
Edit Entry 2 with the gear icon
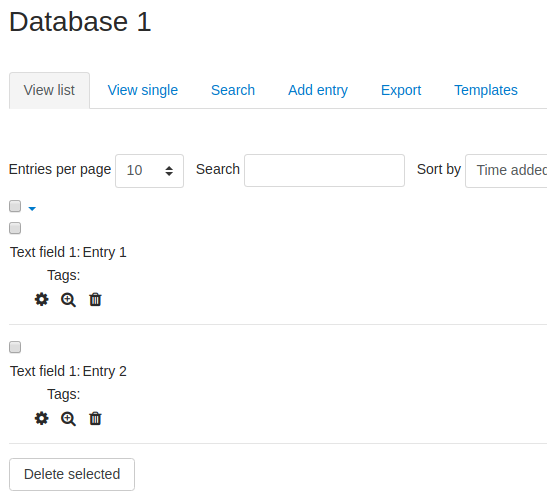tap(42, 418)
